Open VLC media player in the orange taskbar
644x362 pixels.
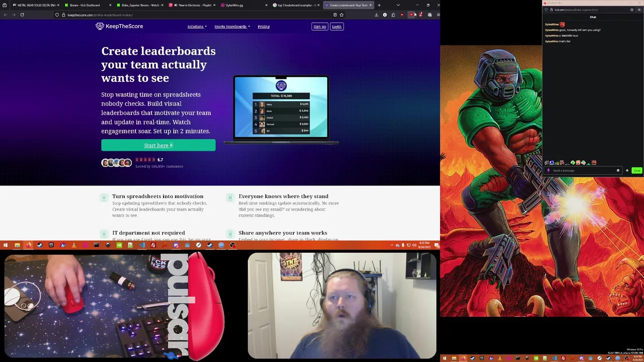pos(74,245)
